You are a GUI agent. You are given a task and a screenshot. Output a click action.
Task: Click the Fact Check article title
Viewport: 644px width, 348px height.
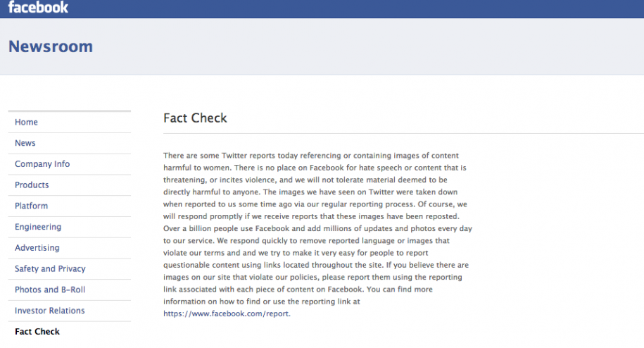(x=195, y=118)
